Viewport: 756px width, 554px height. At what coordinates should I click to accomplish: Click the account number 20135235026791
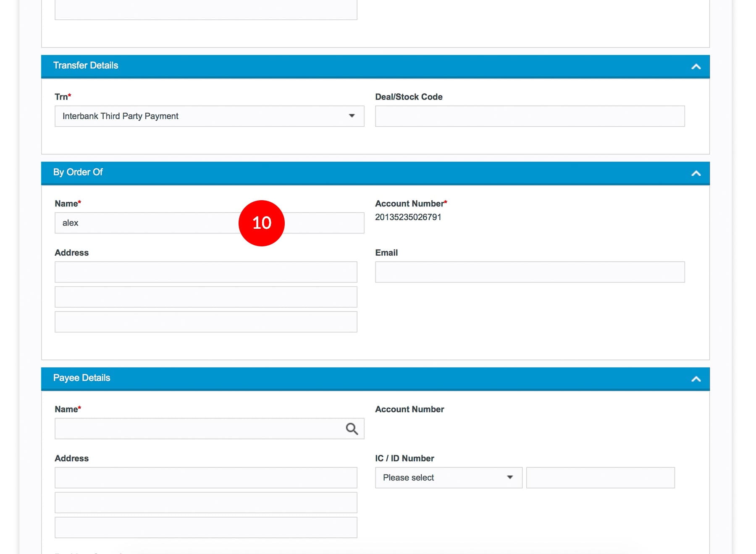[408, 217]
